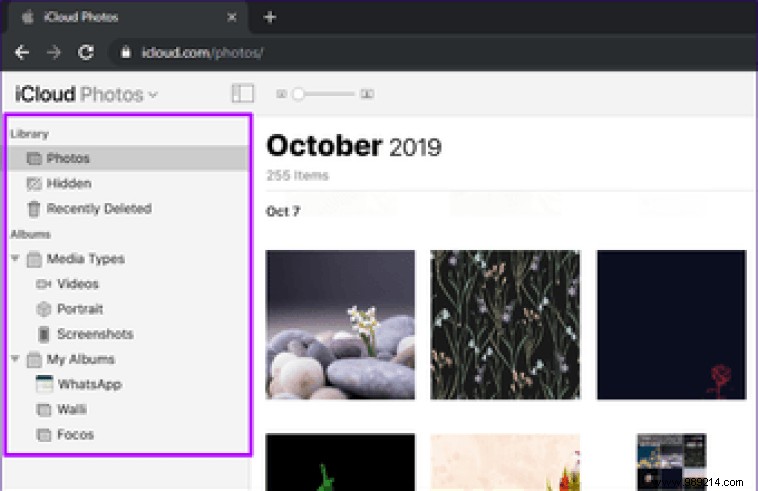Reload the page with browser refresh button
This screenshot has height=491, width=758.
[86, 52]
